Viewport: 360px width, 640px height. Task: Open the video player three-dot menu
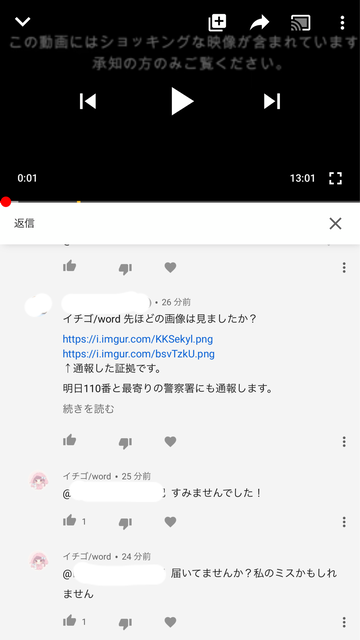pyautogui.click(x=342, y=23)
